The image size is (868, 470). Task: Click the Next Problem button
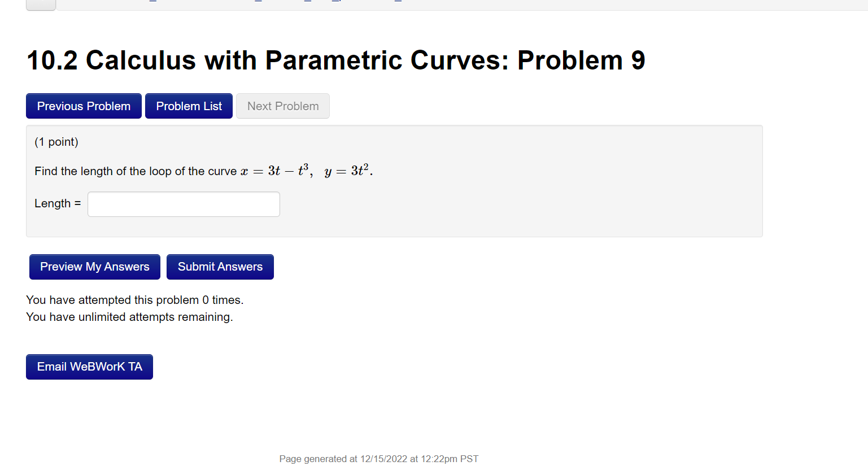coord(282,106)
